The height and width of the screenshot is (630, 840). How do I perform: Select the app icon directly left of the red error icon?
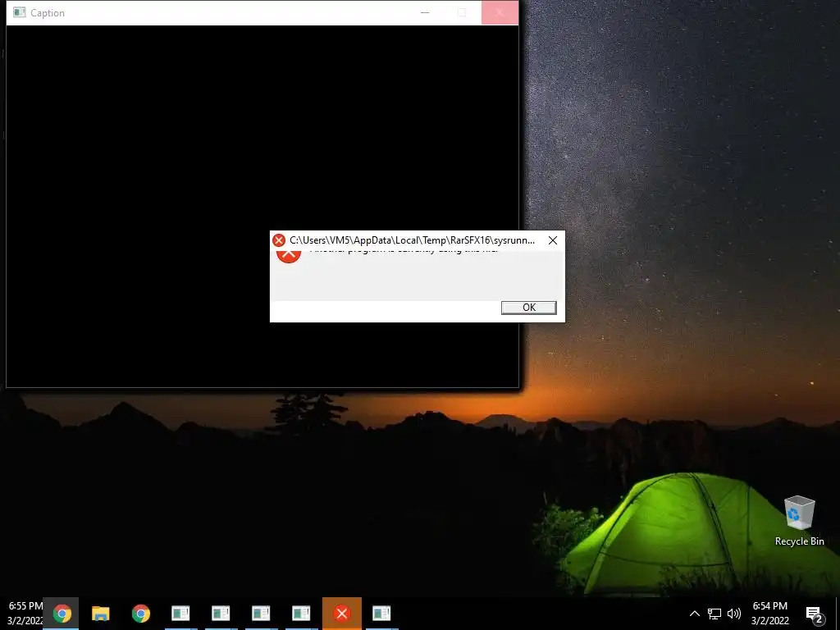point(301,614)
